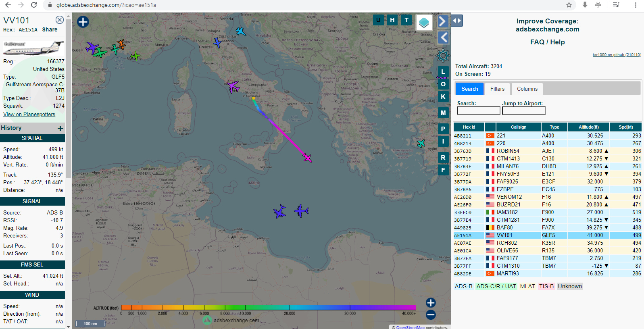Bookmark this page with the star icon
The image size is (644, 329).
[569, 5]
